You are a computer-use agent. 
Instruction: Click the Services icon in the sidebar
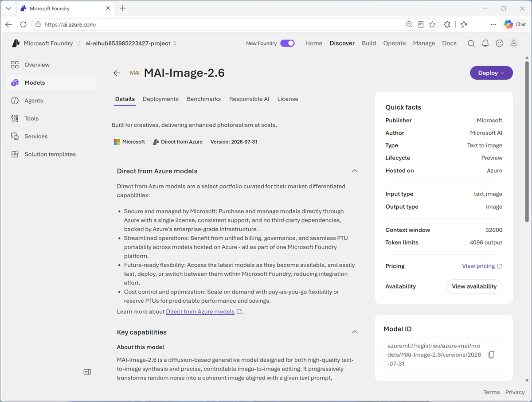click(x=15, y=137)
